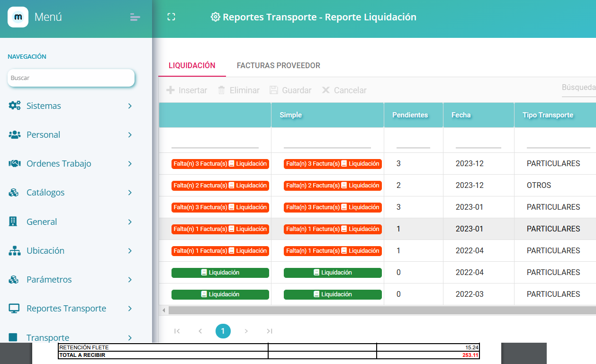This screenshot has height=364, width=596.
Task: Click the fullscreen expand icon in header
Action: [172, 17]
